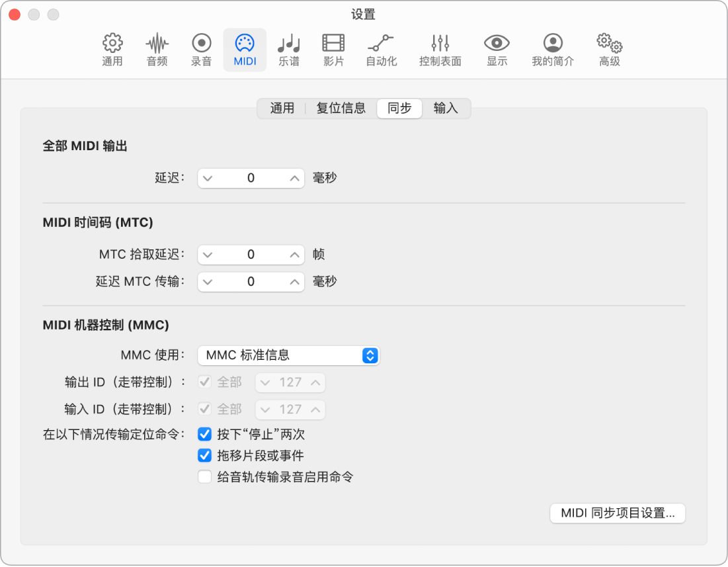Click the 延迟 MTC 传输 value field
This screenshot has width=728, height=567.
click(x=251, y=282)
